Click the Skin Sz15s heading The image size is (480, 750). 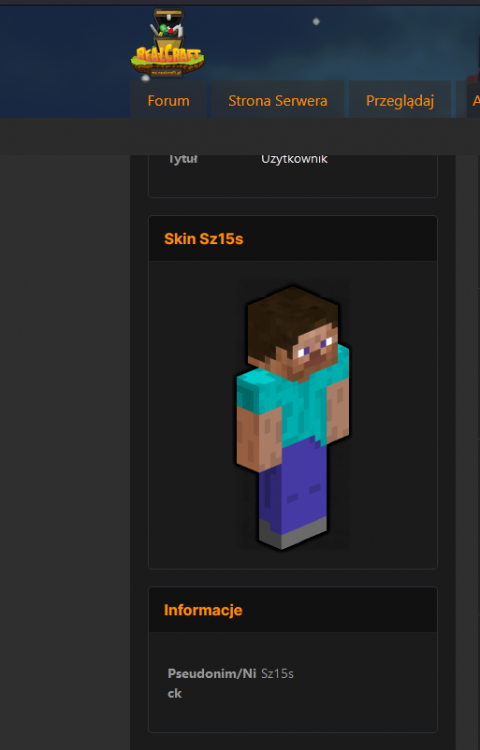click(204, 239)
